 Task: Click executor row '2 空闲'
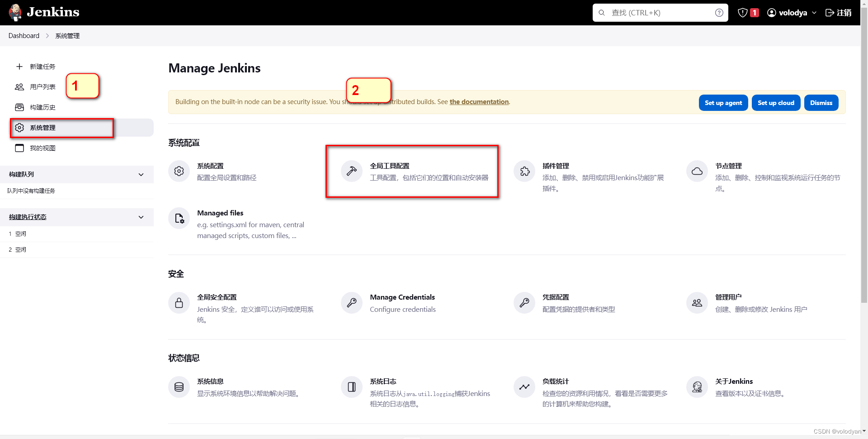click(x=77, y=250)
